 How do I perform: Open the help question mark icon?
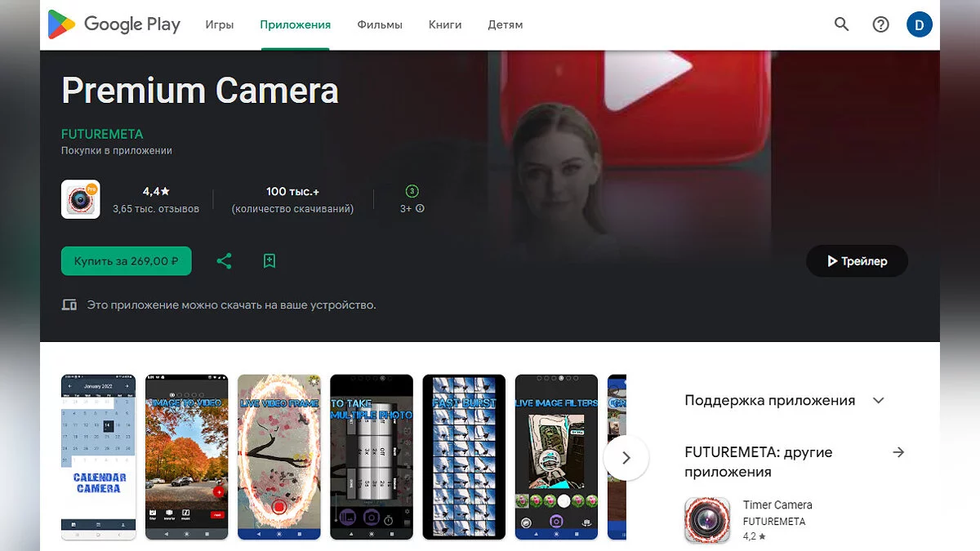coord(880,24)
